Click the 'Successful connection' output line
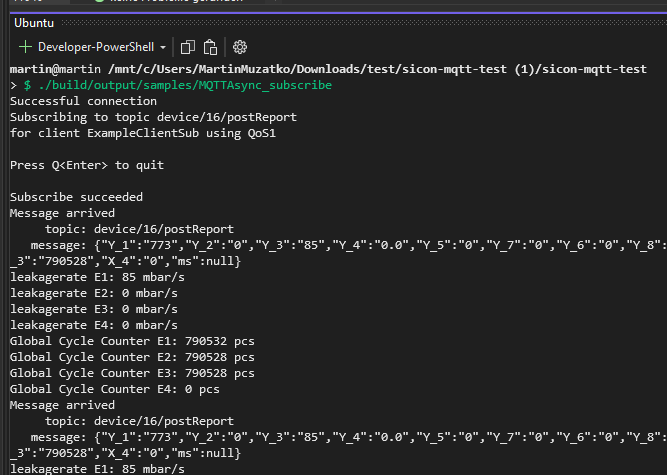Image resolution: width=667 pixels, height=475 pixels. click(83, 101)
